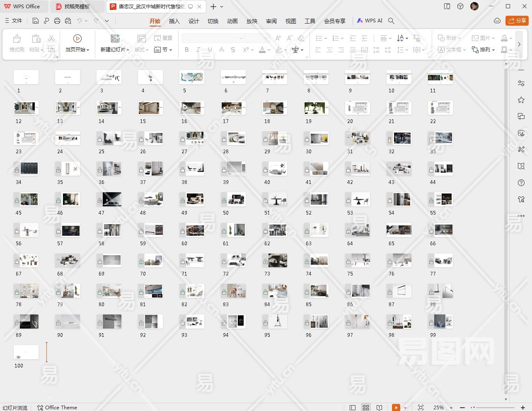Toggle slide sorter view button
This screenshot has width=532, height=411.
366,408
